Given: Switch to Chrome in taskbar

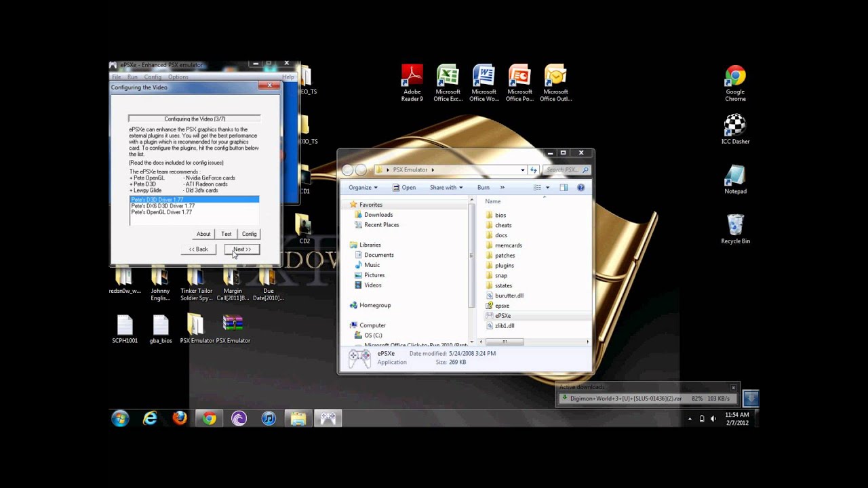Looking at the screenshot, I should tap(210, 418).
